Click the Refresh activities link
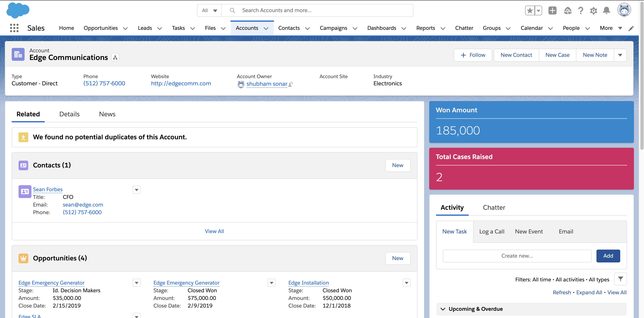The height and width of the screenshot is (318, 644). pos(562,292)
